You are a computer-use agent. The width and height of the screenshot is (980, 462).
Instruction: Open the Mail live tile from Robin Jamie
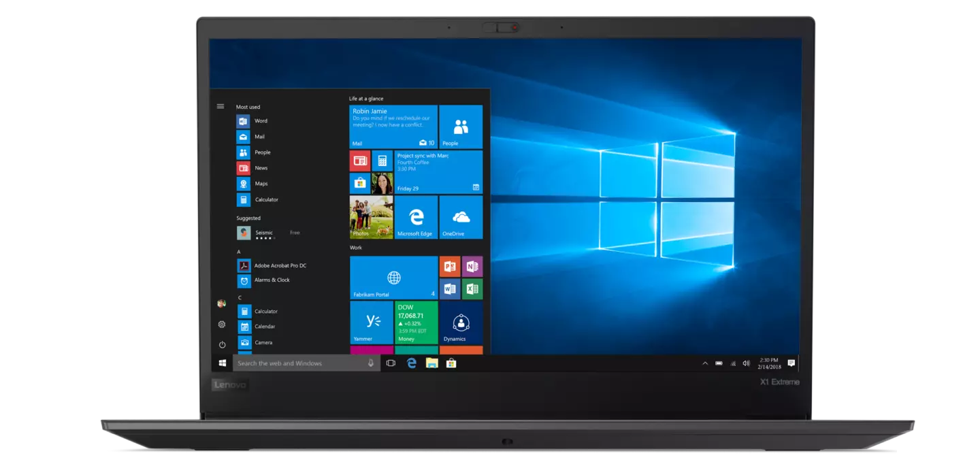pos(393,127)
